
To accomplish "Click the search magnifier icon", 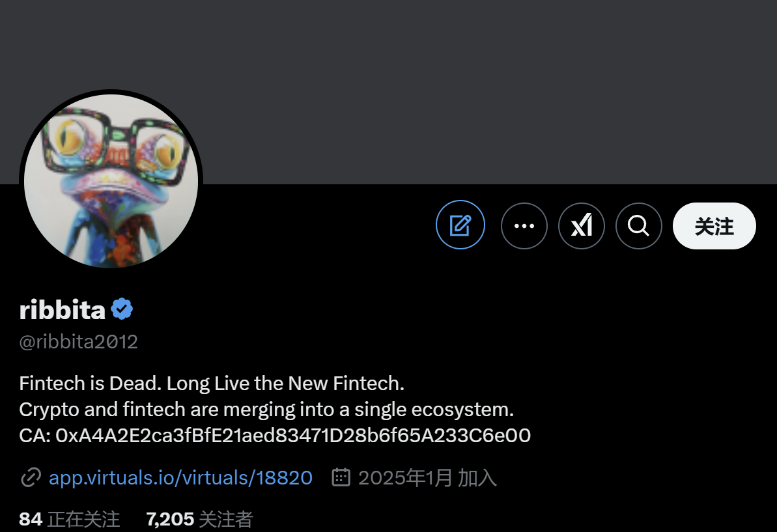I will click(639, 226).
